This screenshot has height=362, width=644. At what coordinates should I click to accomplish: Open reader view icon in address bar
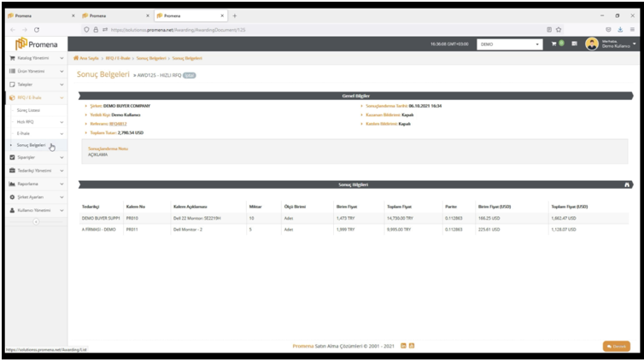549,30
